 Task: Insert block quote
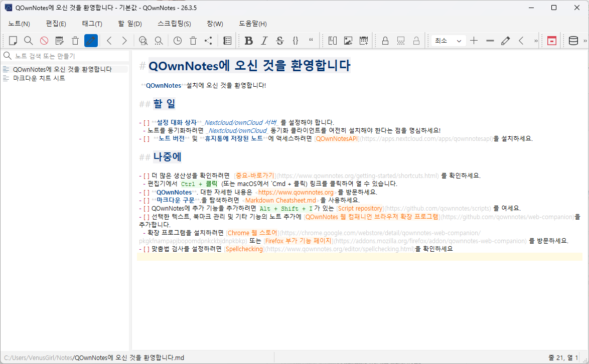[x=311, y=40]
